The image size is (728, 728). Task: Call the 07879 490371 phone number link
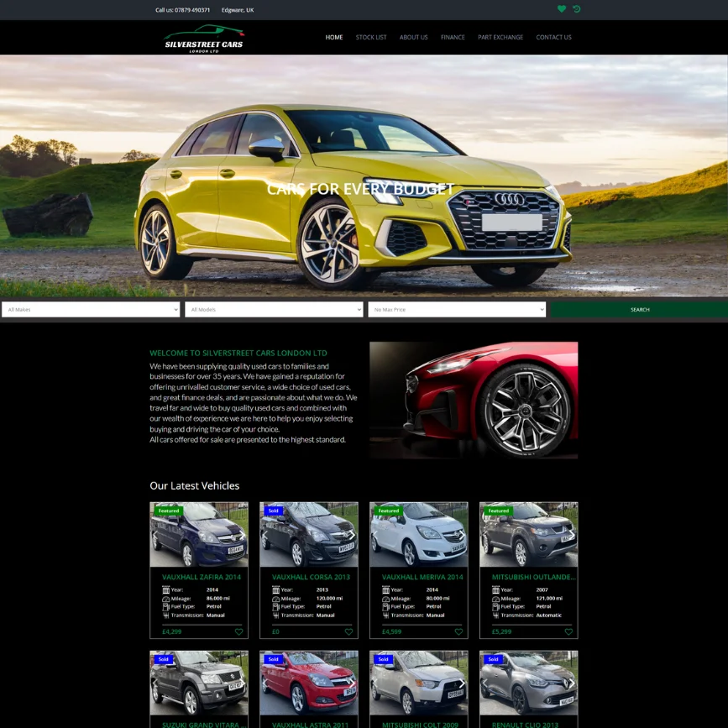pos(183,10)
